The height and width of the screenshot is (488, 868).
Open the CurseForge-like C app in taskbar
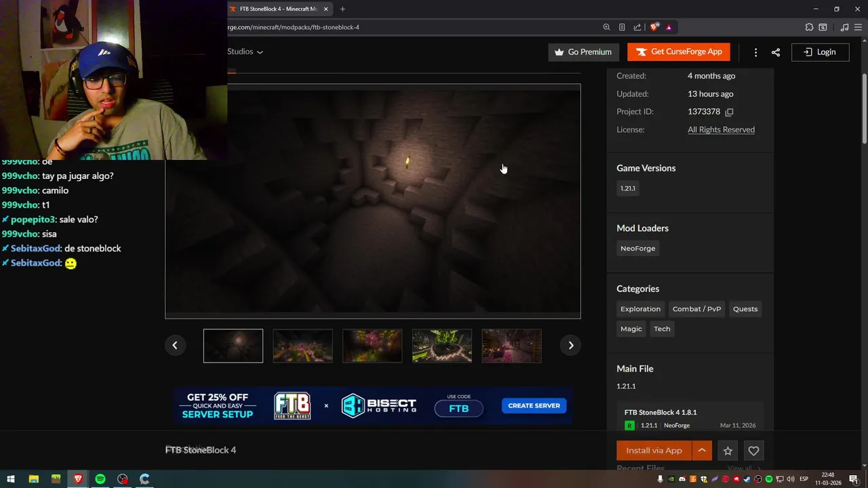tap(144, 479)
